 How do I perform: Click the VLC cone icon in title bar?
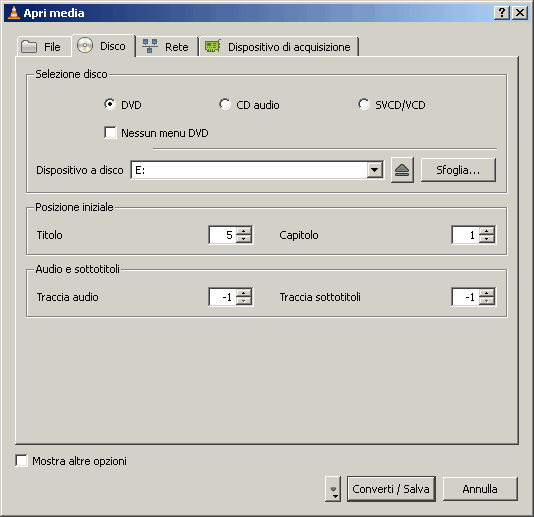pyautogui.click(x=14, y=13)
